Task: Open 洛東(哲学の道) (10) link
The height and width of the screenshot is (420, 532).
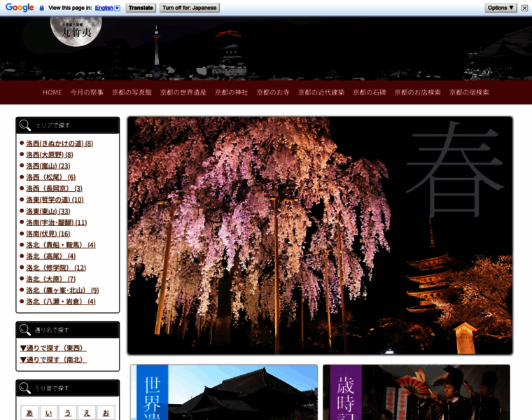Action: (x=55, y=199)
